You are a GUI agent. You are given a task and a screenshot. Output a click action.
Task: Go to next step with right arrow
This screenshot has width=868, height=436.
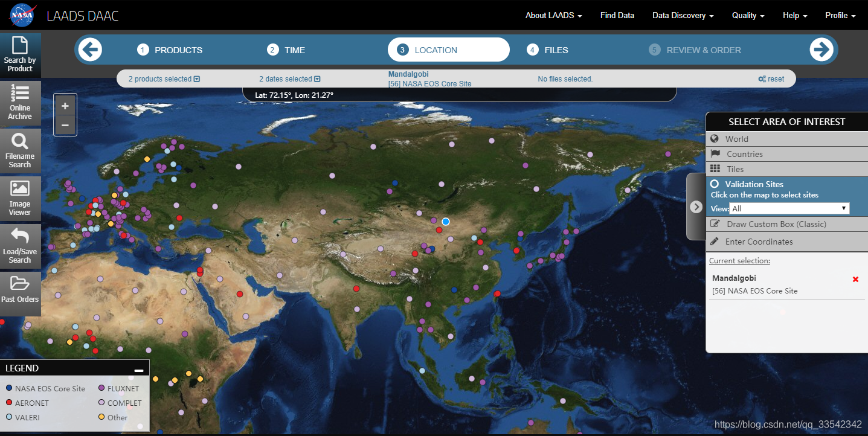click(821, 50)
